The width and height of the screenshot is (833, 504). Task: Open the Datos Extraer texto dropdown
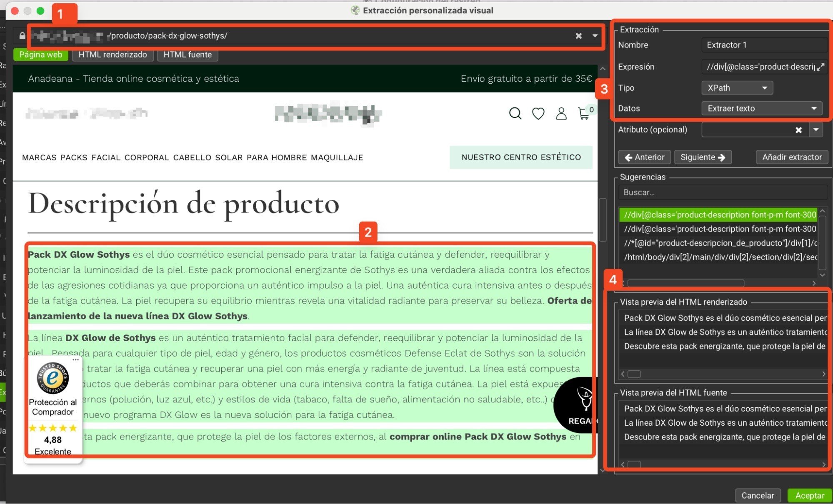pyautogui.click(x=762, y=108)
